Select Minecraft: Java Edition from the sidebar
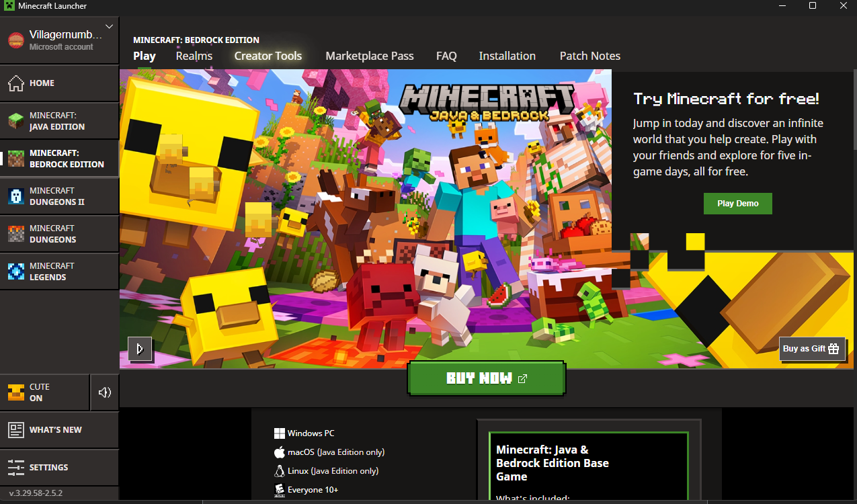857x504 pixels. click(x=59, y=121)
